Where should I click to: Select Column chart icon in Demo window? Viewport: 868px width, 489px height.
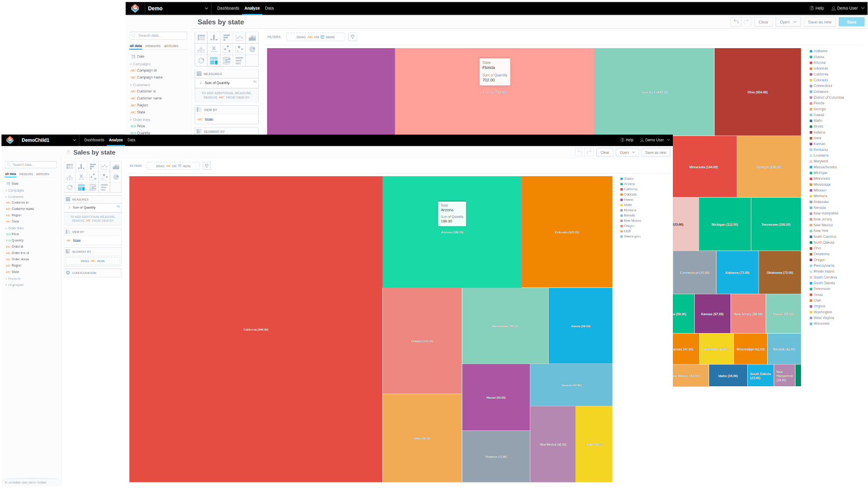point(214,37)
